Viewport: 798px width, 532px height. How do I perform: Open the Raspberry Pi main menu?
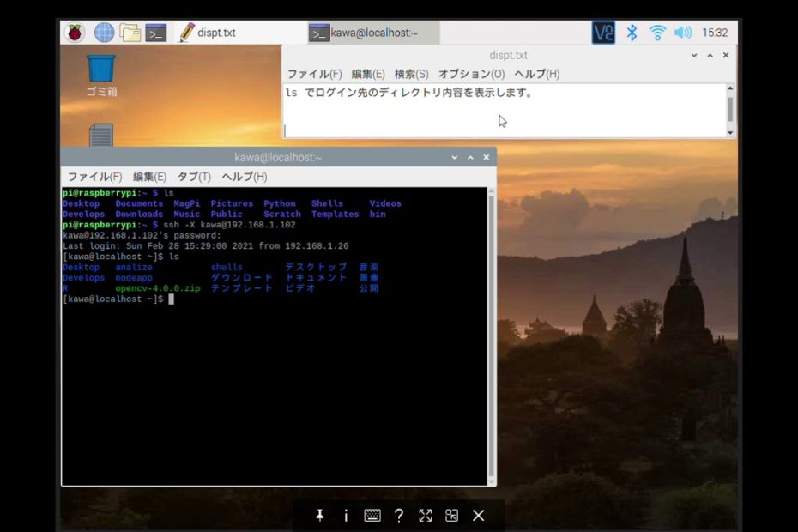(x=76, y=33)
